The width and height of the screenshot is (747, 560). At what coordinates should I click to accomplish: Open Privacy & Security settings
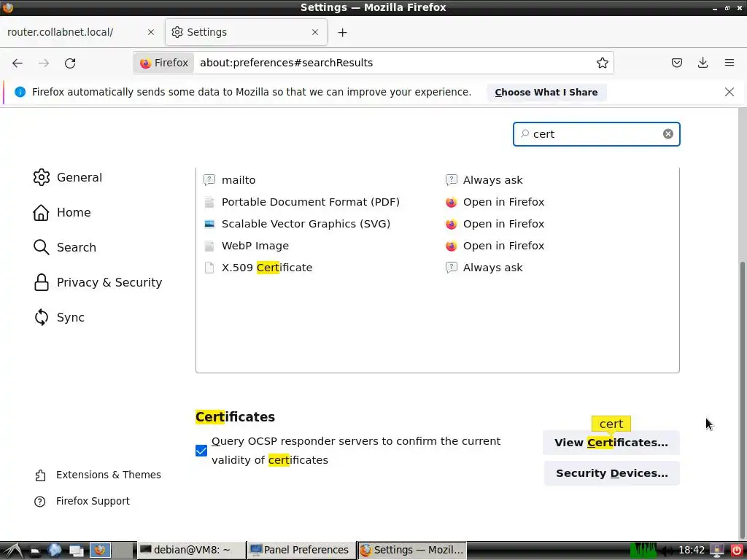tap(98, 282)
